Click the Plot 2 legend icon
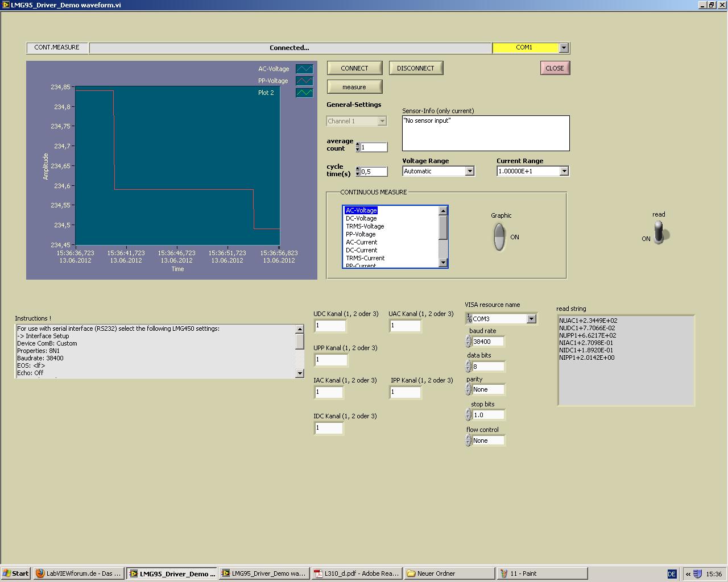728x582 pixels. point(304,93)
